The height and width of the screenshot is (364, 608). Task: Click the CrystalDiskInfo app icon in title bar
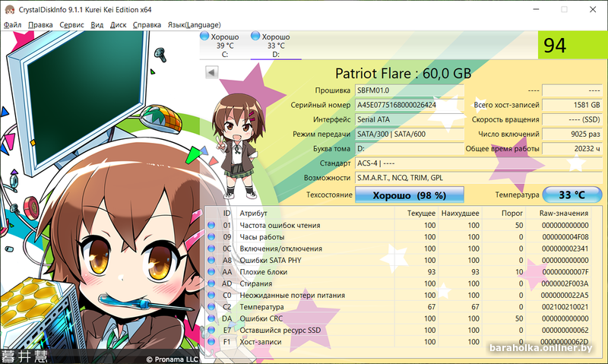10,10
